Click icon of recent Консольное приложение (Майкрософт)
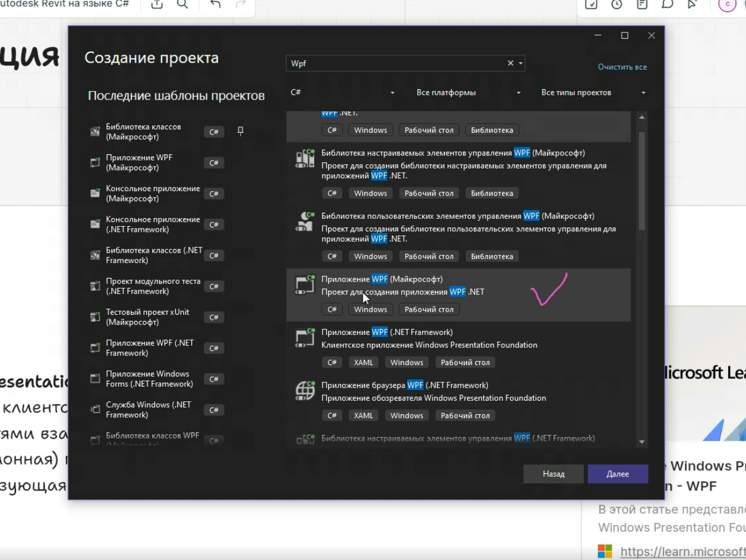The width and height of the screenshot is (746, 560). click(95, 193)
